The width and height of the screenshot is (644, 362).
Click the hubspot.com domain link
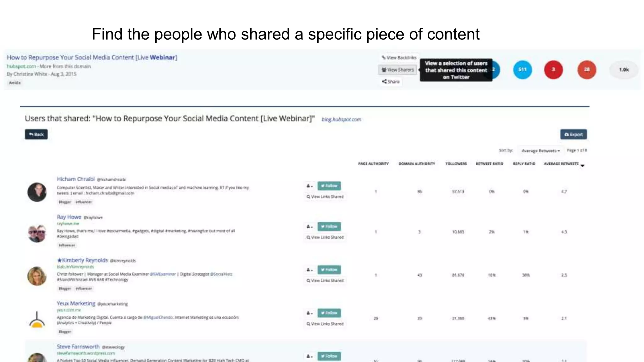tap(21, 66)
